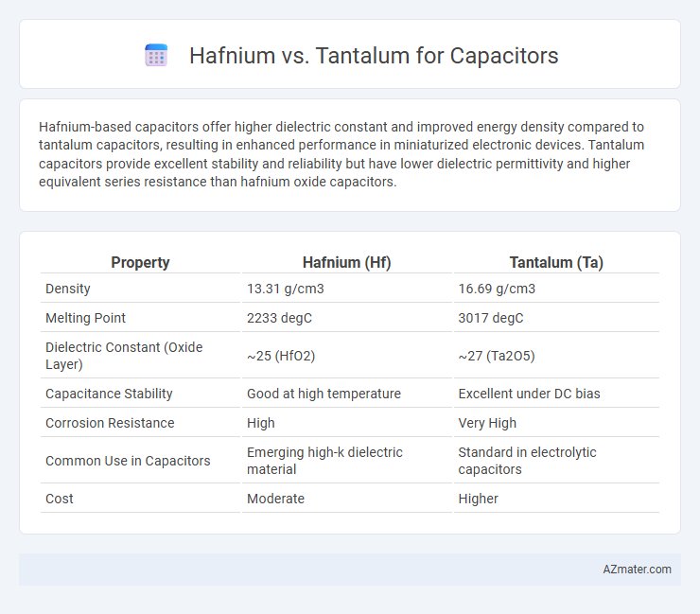Click 'Common Use in Capacitors' label
Screen dimensions: 700x614
(128, 461)
